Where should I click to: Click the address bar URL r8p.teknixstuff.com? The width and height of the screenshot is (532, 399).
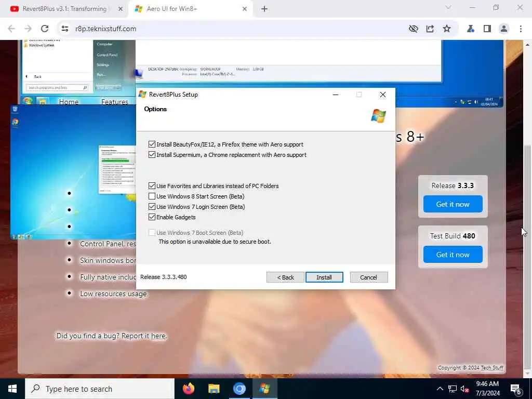(105, 29)
